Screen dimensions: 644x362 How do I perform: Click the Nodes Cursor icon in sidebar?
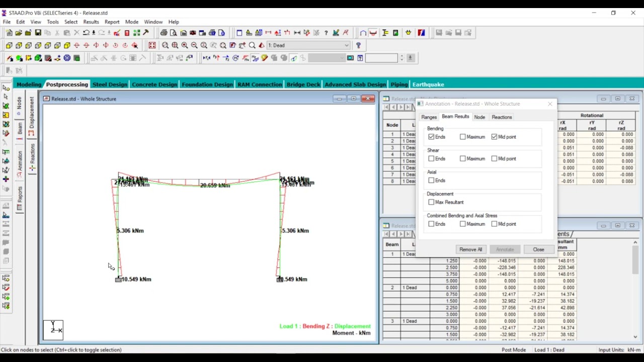6,87
